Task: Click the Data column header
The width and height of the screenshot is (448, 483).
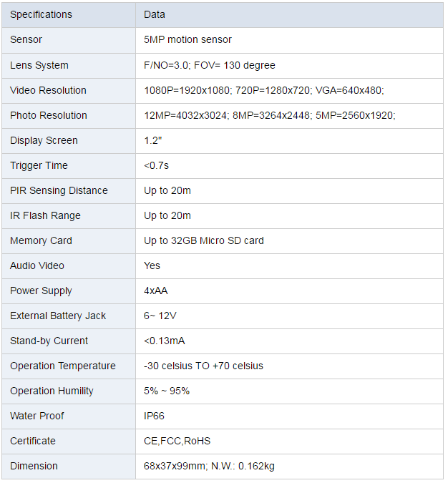Action: click(x=155, y=14)
